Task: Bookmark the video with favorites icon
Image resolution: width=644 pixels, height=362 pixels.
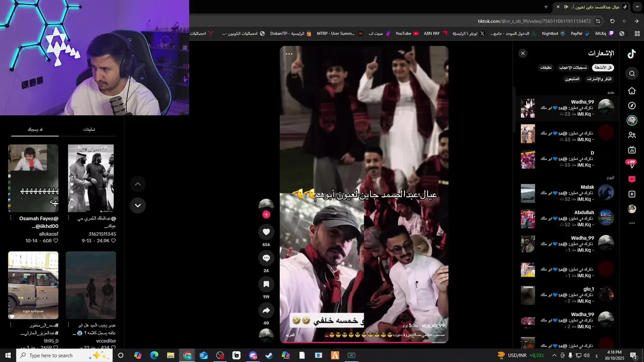Action: tap(266, 284)
